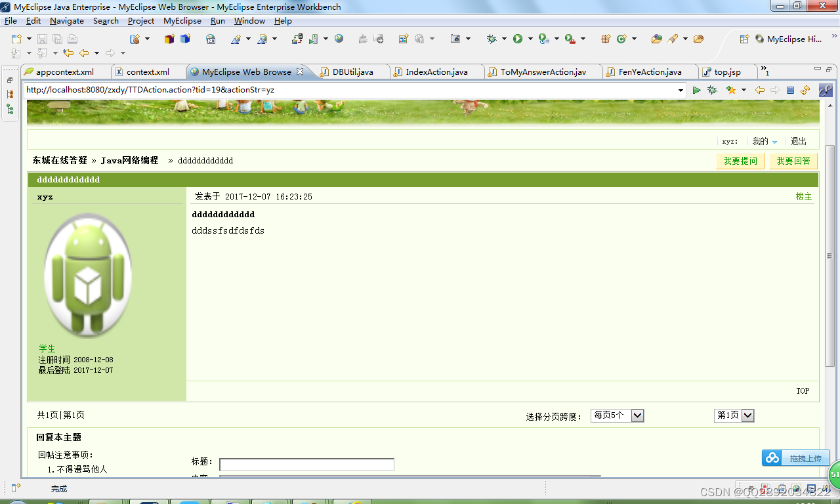Open the MyEclipse menu
Viewport: 840px width, 504px height.
tap(182, 20)
